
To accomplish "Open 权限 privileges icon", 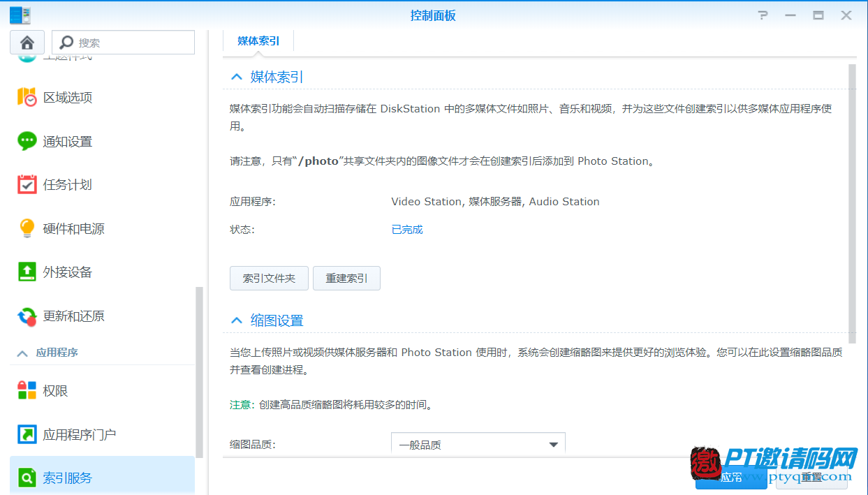I will tap(27, 391).
